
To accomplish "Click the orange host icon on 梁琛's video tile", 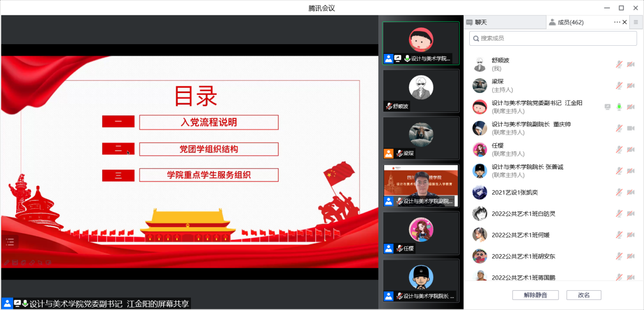I will coord(389,153).
